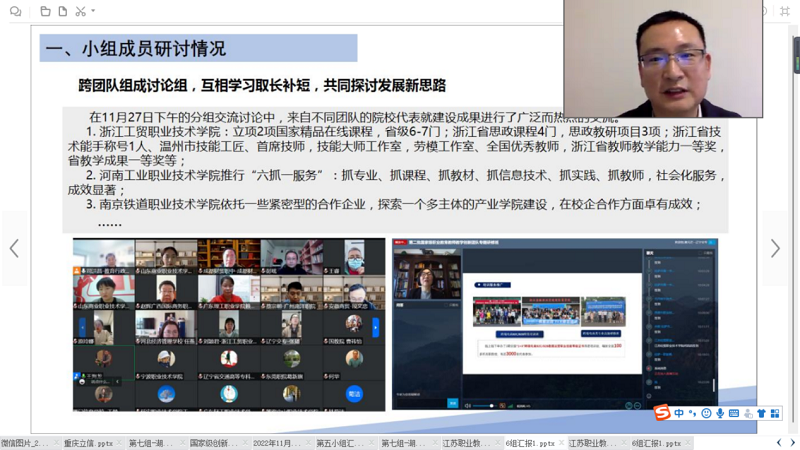Open the Sogou toolbox grid icon
This screenshot has width=800, height=450.
pyautogui.click(x=775, y=413)
